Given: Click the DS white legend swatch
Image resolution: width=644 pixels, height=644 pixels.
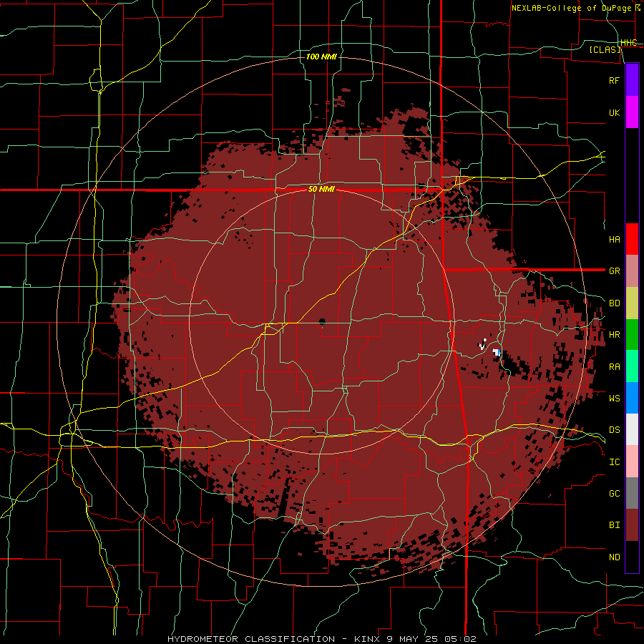Looking at the screenshot, I should click(632, 429).
